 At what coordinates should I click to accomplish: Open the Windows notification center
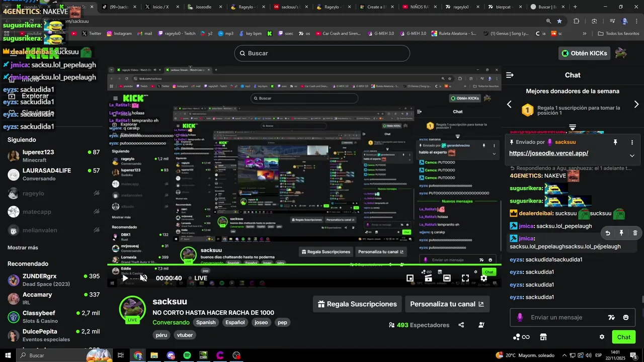click(633, 355)
